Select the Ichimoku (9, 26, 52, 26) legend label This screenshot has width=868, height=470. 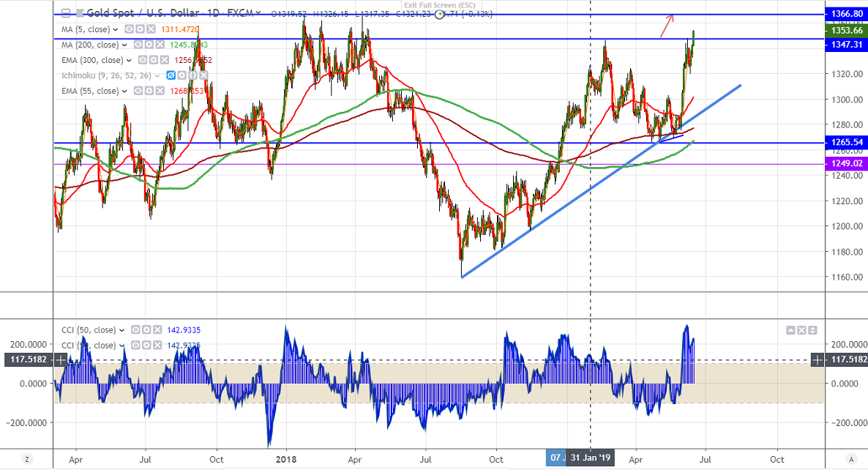pos(107,75)
